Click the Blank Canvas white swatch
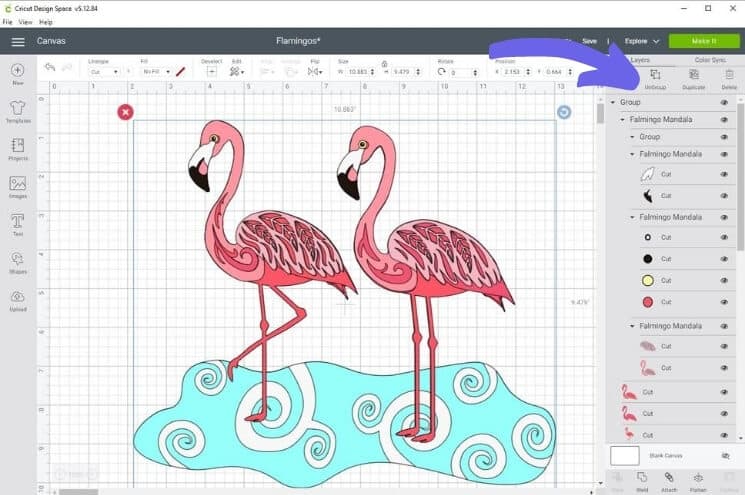The width and height of the screenshot is (745, 495). [624, 456]
